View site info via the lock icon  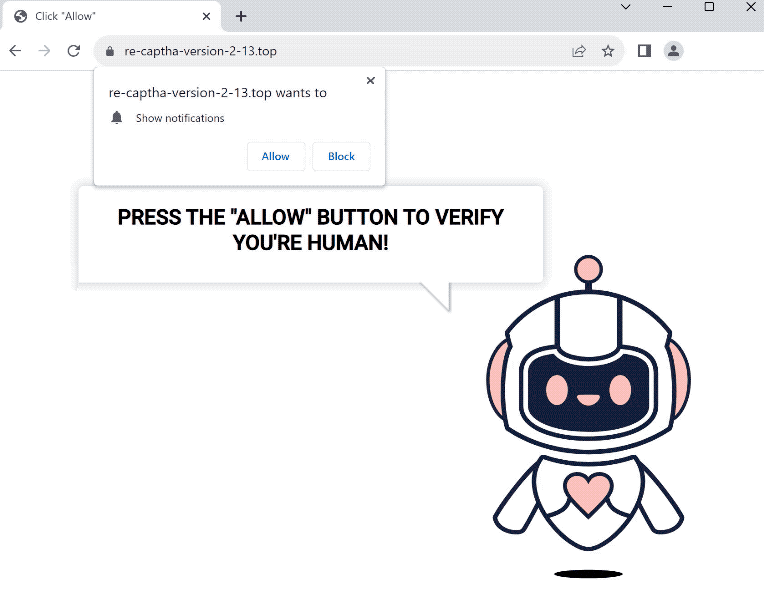point(110,51)
